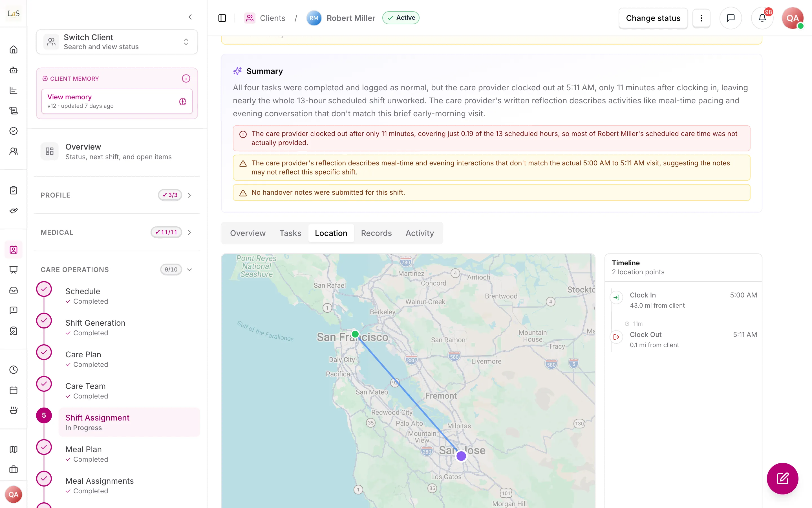Open the Care Team step
The height and width of the screenshot is (508, 812).
click(129, 390)
